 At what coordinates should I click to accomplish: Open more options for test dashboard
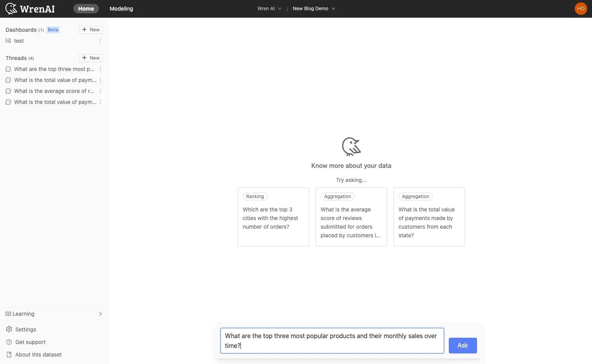tap(100, 41)
